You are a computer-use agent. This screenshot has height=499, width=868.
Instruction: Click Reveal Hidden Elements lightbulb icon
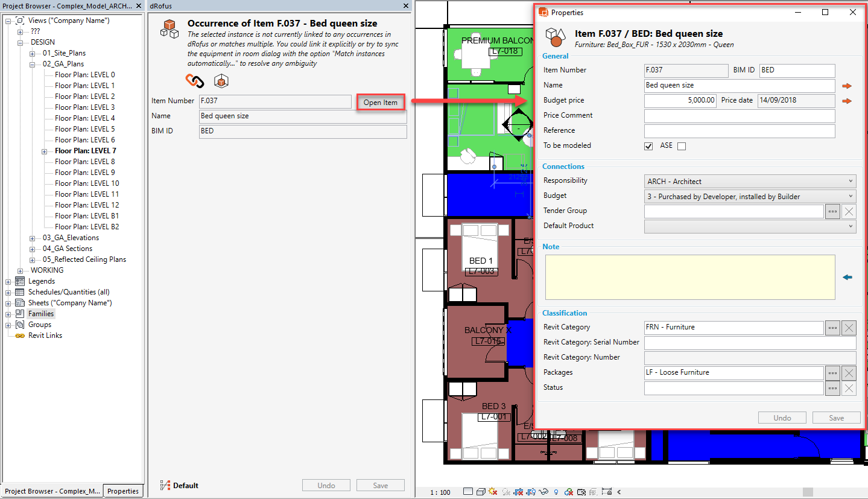pos(556,492)
